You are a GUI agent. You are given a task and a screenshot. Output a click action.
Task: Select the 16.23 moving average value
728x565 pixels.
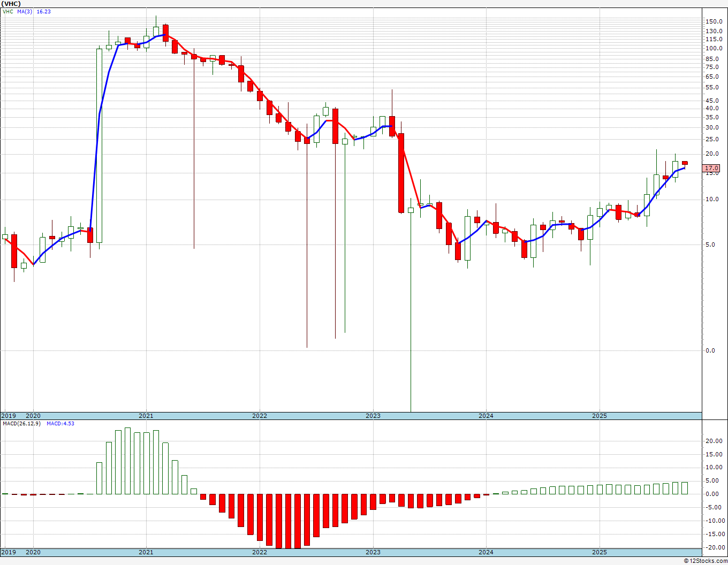tap(44, 11)
